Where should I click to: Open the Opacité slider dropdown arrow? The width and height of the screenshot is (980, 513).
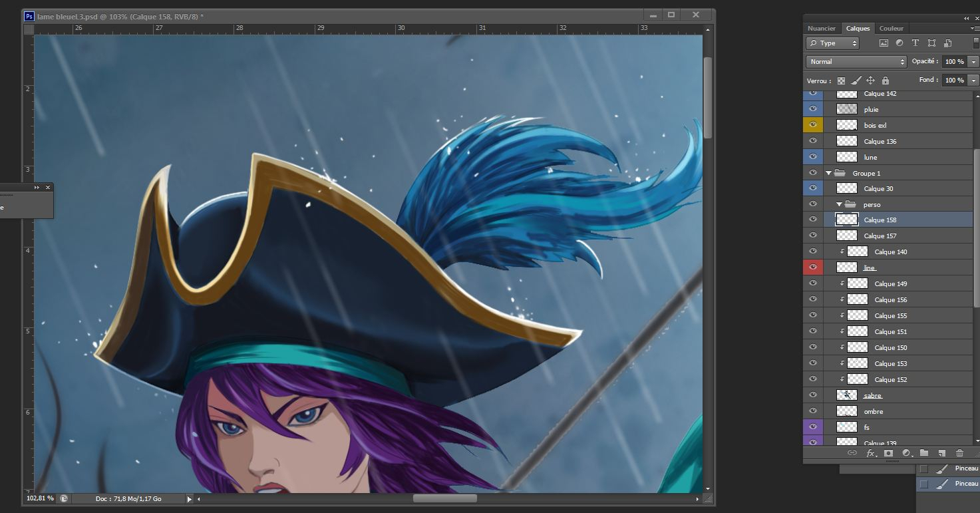pos(973,62)
